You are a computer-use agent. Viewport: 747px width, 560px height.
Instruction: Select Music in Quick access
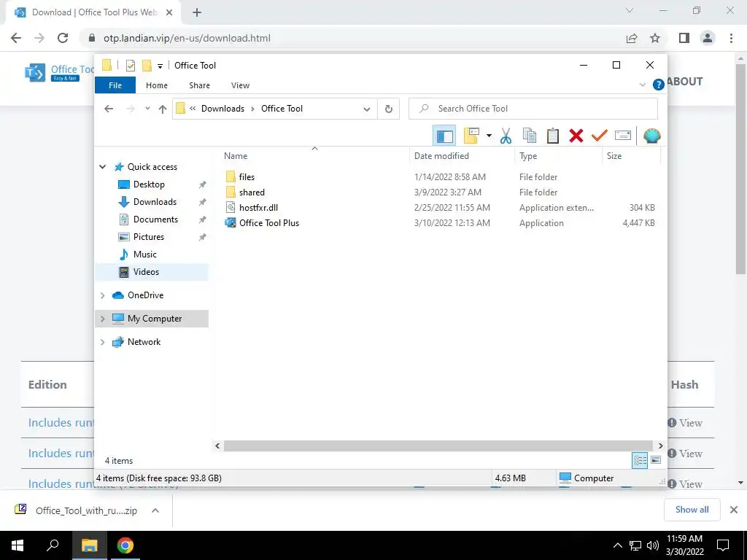pyautogui.click(x=145, y=254)
